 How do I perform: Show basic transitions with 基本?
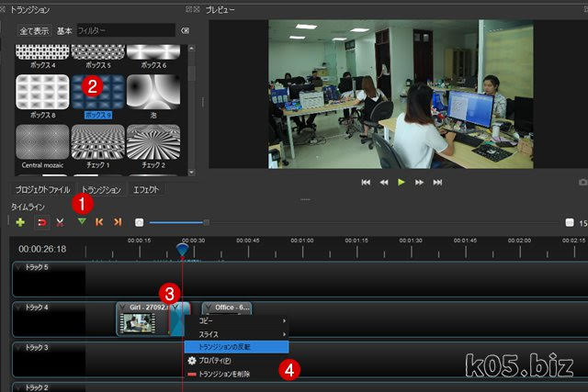tap(64, 30)
